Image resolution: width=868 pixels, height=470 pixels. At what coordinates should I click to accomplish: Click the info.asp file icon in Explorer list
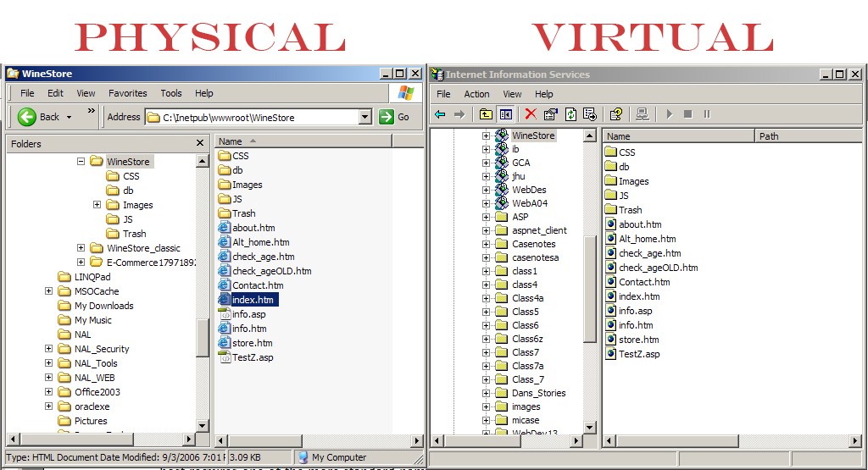(224, 314)
